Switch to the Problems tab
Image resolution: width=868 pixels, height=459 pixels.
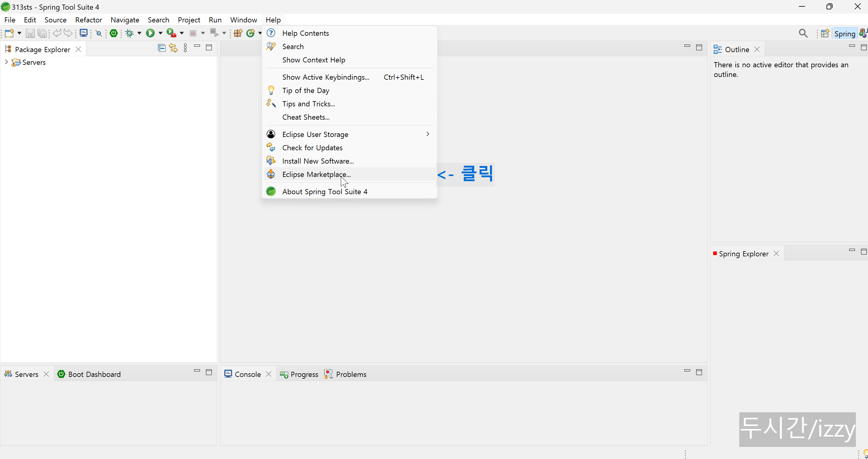[346, 374]
